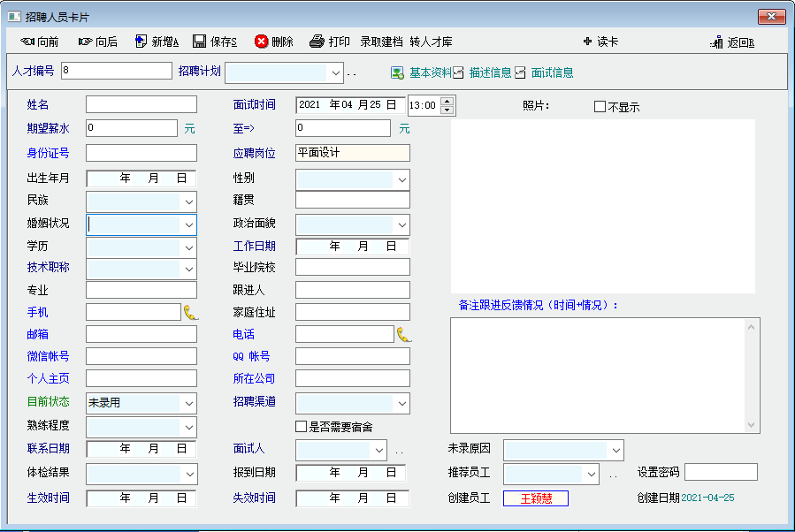Click the interview time spinner up arrow
This screenshot has width=795, height=532.
click(x=447, y=101)
